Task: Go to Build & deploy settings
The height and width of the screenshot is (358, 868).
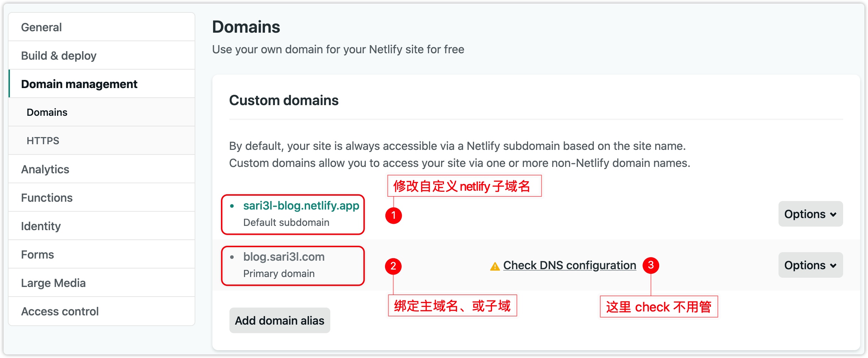Action: (x=102, y=55)
